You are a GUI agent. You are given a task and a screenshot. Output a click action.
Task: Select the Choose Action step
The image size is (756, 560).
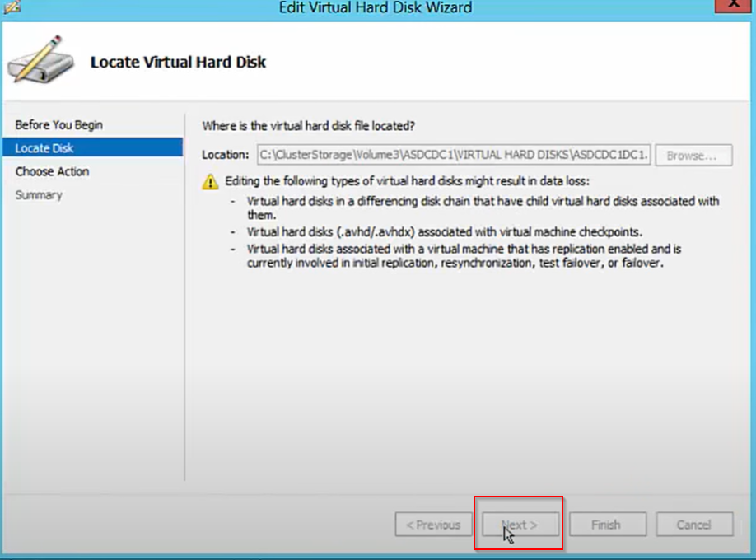52,172
